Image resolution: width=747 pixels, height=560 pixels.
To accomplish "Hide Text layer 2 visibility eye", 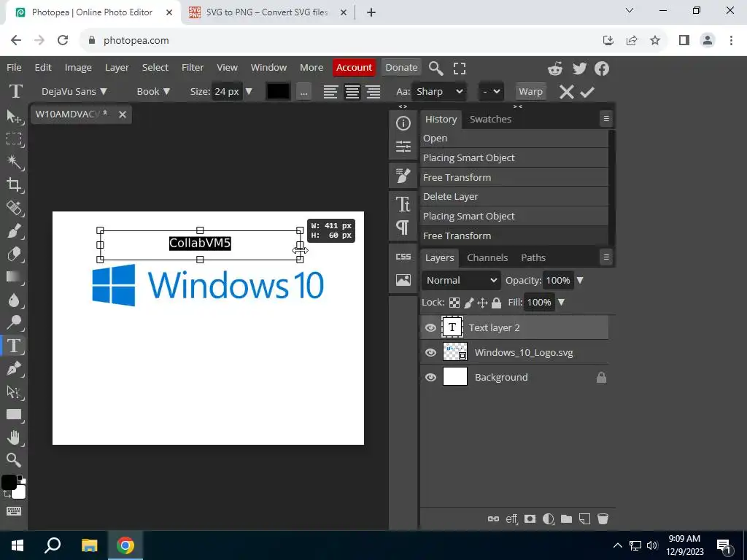I will pos(430,327).
